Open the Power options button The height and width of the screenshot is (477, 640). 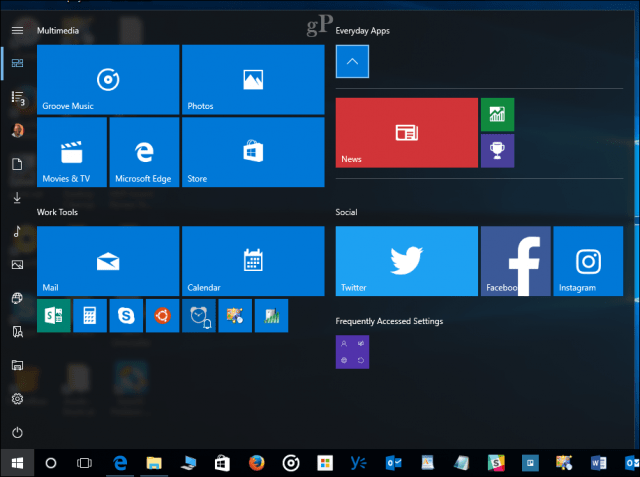17,432
